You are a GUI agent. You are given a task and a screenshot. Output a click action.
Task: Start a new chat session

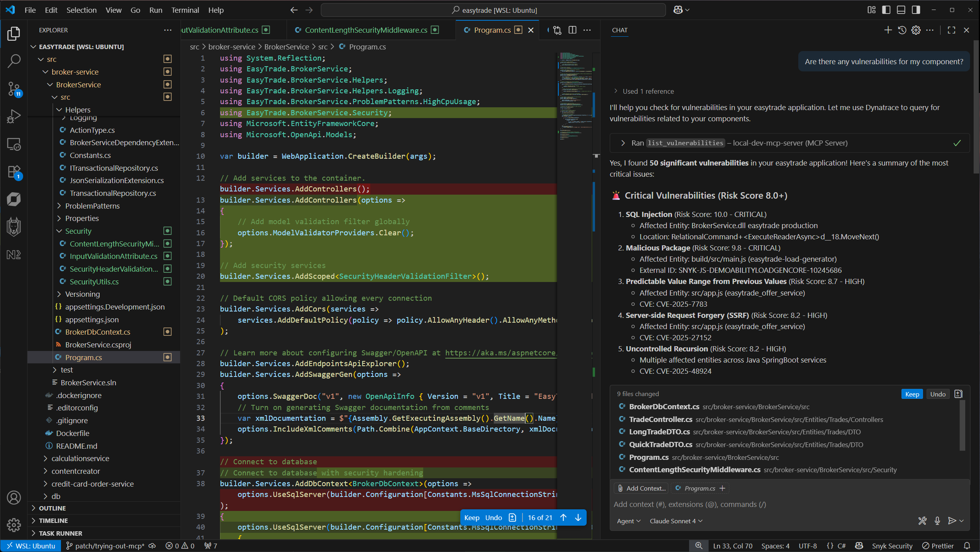(888, 30)
